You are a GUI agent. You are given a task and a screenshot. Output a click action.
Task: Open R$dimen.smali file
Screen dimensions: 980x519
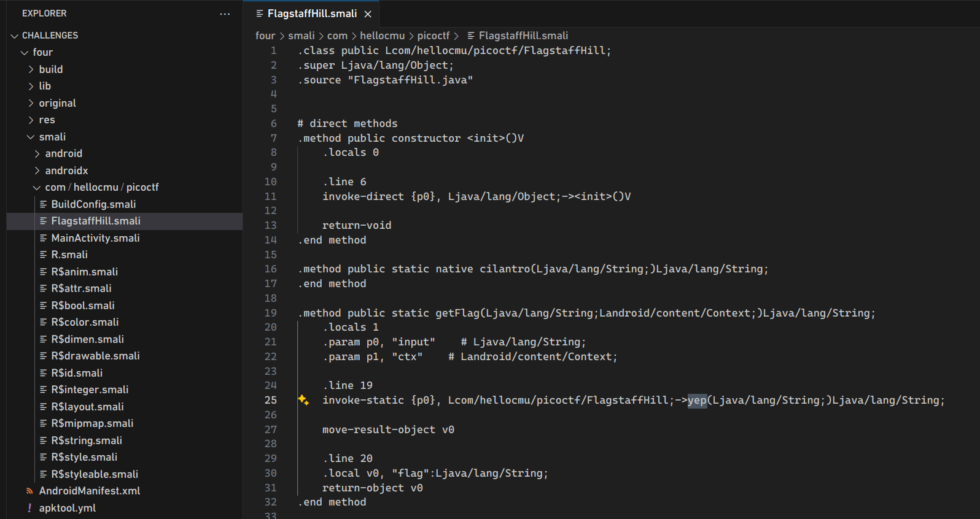coord(125,339)
